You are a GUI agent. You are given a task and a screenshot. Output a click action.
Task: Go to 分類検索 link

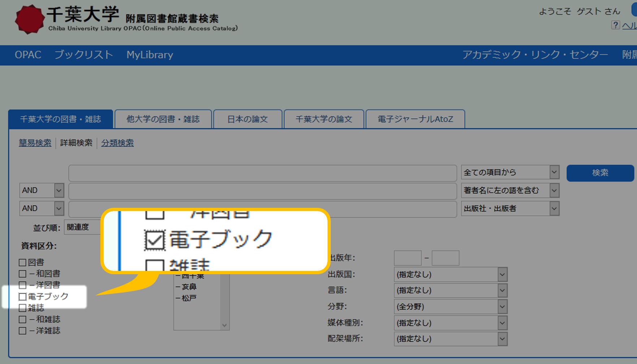[x=117, y=143]
